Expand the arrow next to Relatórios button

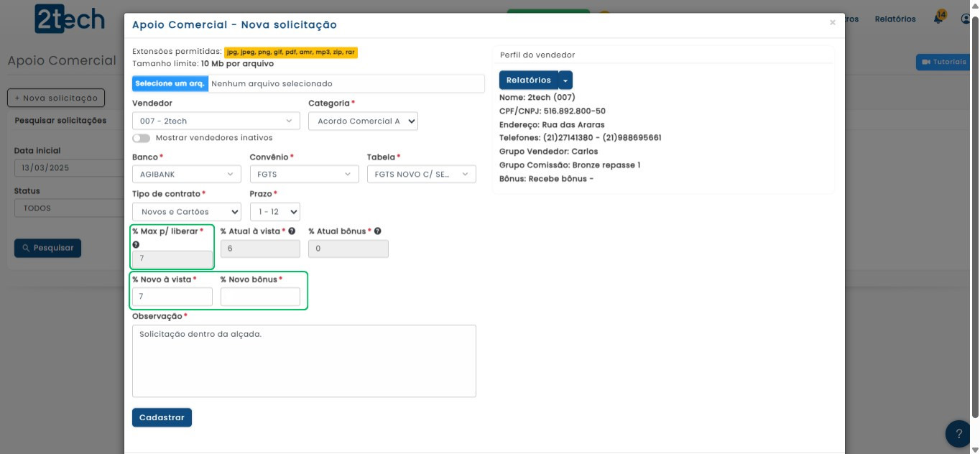click(565, 80)
